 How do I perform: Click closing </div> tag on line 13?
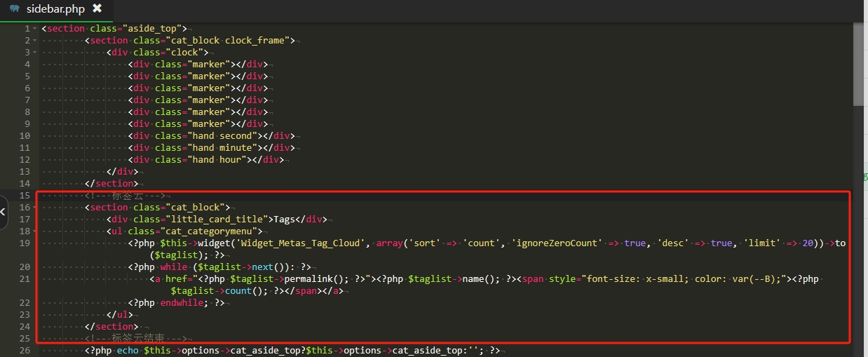(x=123, y=172)
